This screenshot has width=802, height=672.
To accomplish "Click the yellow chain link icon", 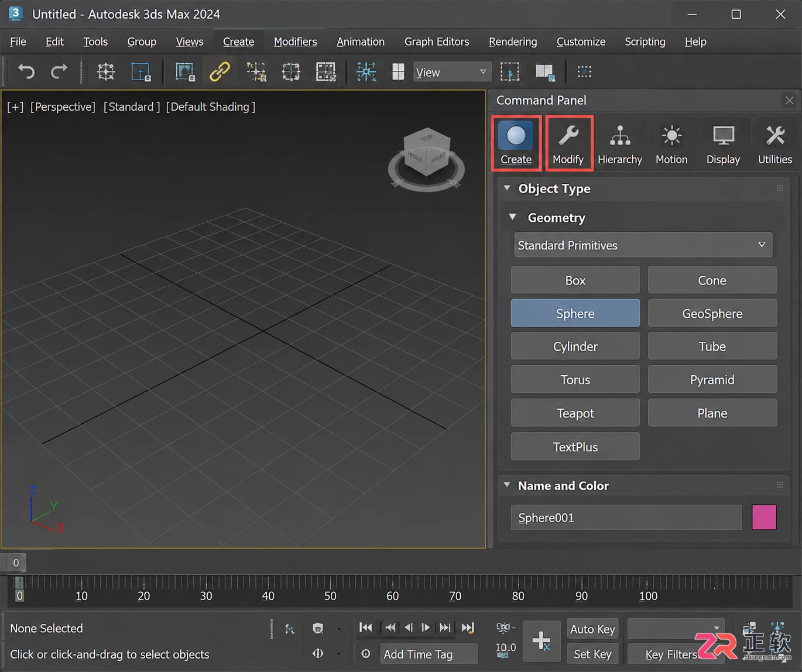I will coord(220,71).
